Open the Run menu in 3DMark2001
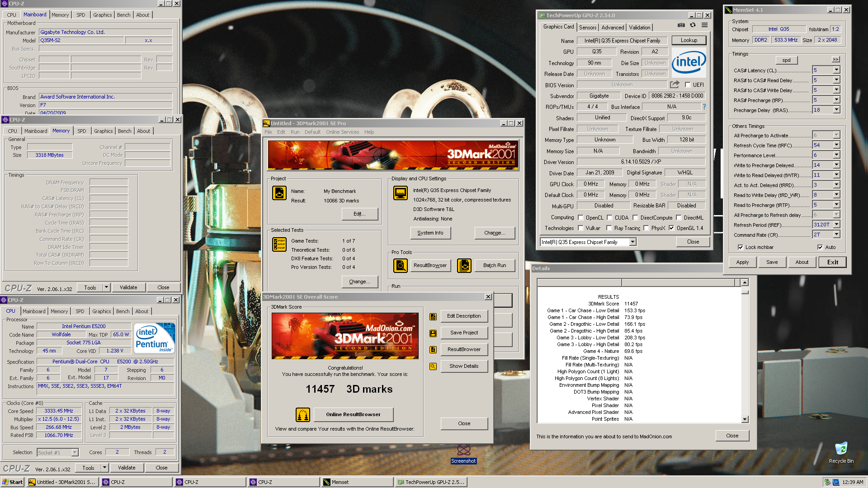The width and height of the screenshot is (868, 488). [295, 132]
